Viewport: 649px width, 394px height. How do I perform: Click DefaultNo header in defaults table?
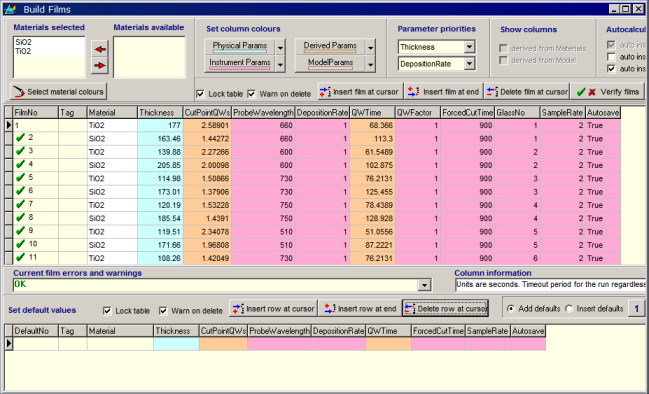point(36,331)
